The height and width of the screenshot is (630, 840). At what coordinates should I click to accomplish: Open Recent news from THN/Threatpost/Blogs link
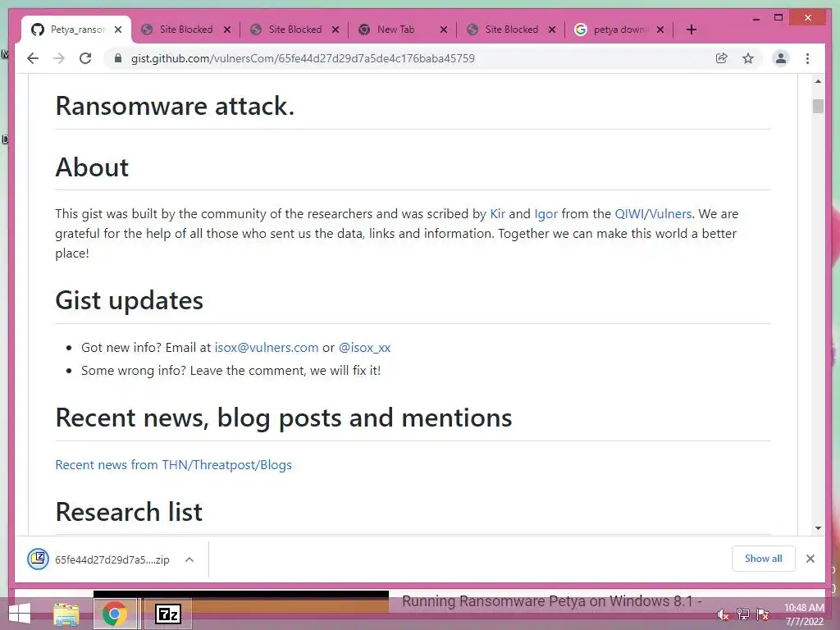(x=174, y=465)
